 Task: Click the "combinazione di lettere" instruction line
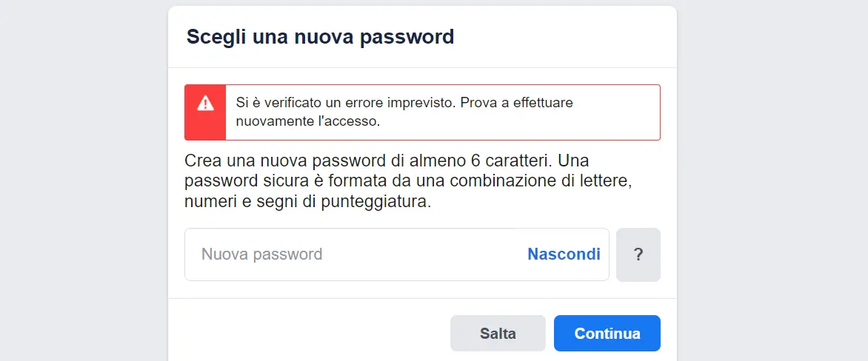point(407,180)
